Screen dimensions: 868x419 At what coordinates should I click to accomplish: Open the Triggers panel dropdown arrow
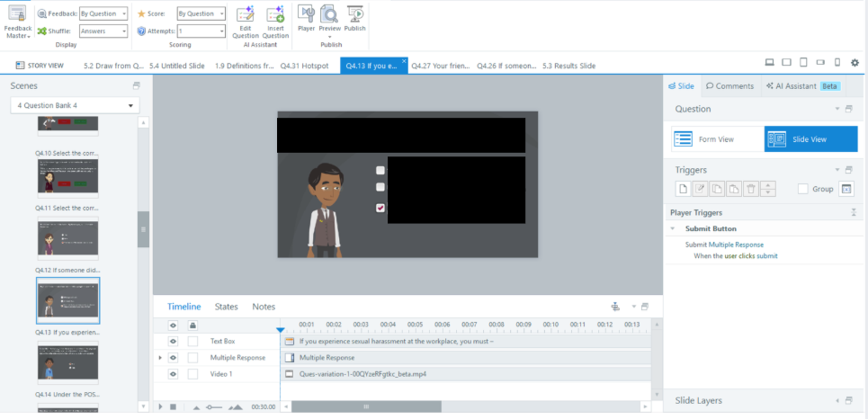click(837, 170)
